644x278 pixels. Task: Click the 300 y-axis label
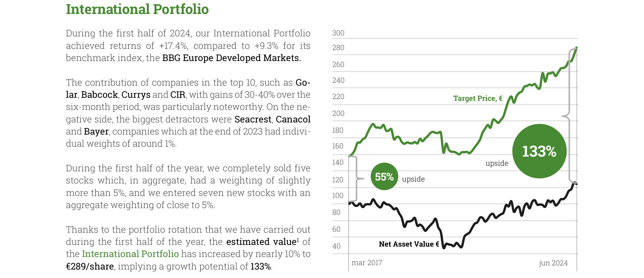coord(338,33)
